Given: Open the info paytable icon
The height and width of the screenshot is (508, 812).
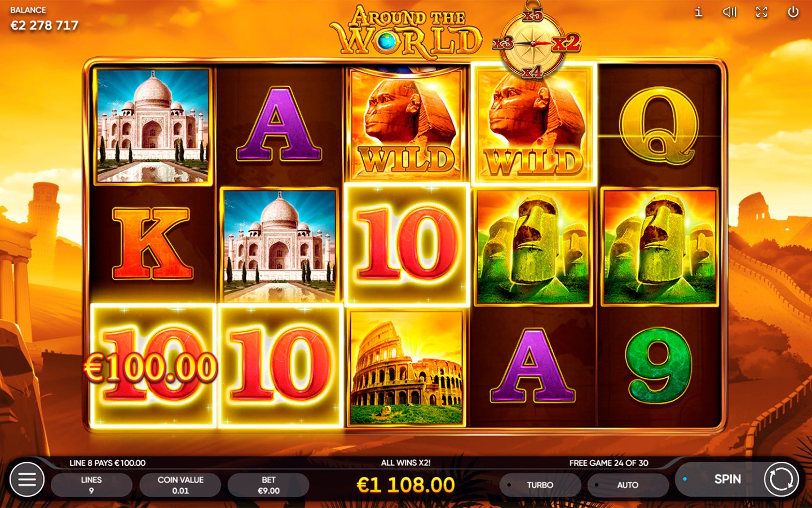Looking at the screenshot, I should click(698, 12).
